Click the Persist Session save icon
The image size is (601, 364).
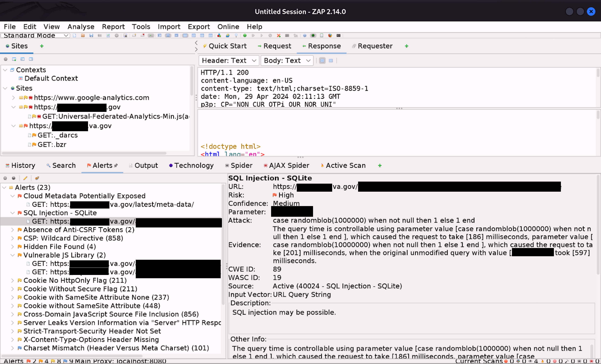(x=91, y=35)
